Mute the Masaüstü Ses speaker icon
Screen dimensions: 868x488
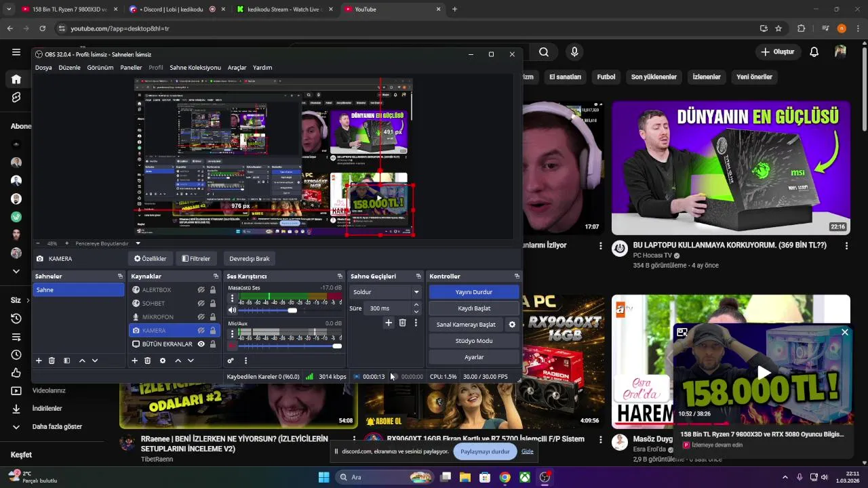(x=232, y=310)
